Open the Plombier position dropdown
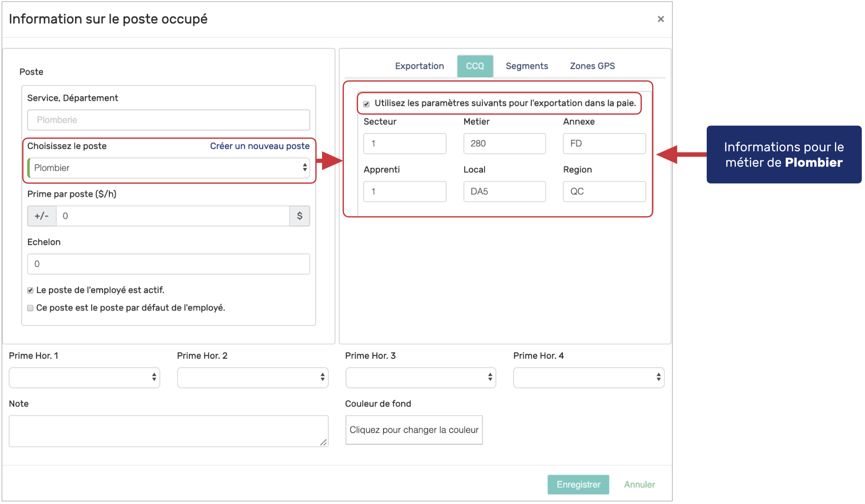Viewport: 865px width, 504px height. pyautogui.click(x=169, y=168)
